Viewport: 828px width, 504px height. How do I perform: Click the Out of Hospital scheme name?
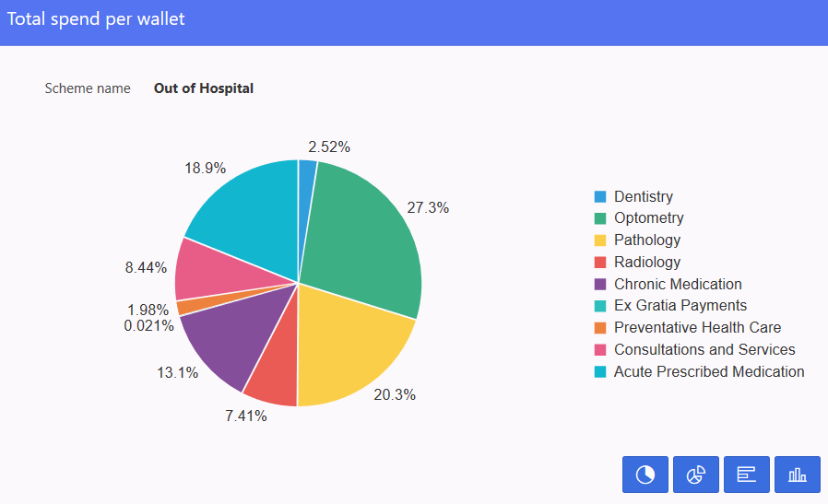click(x=204, y=88)
